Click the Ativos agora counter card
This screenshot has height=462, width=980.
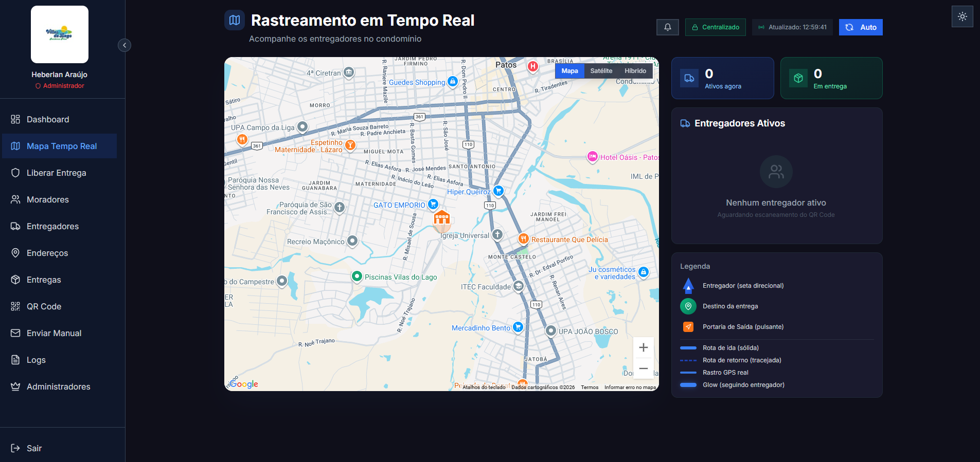pos(723,78)
